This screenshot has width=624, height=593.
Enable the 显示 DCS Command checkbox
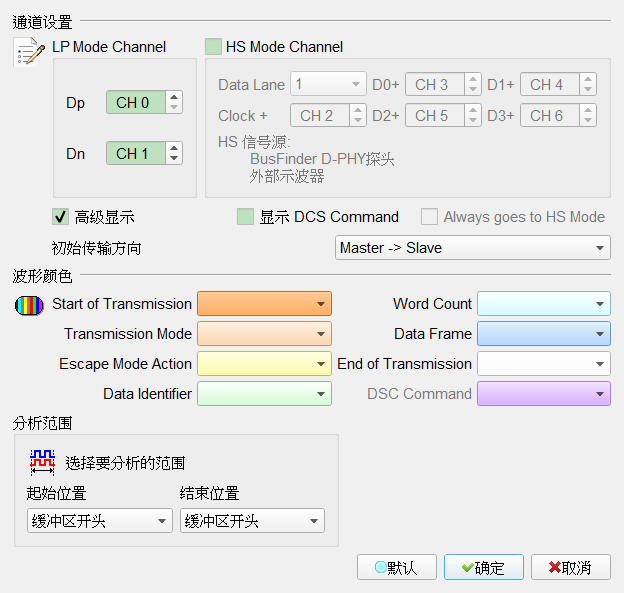(x=245, y=217)
